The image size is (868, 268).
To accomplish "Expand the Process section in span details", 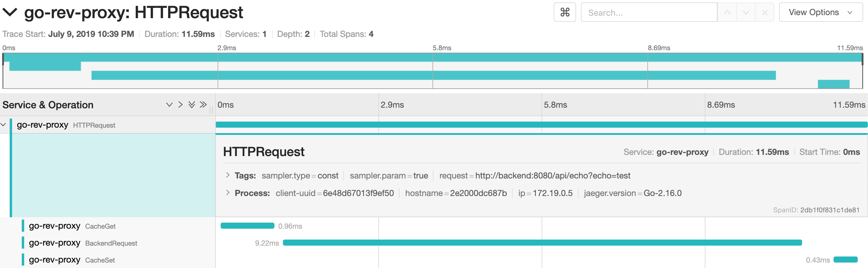I will tap(228, 192).
